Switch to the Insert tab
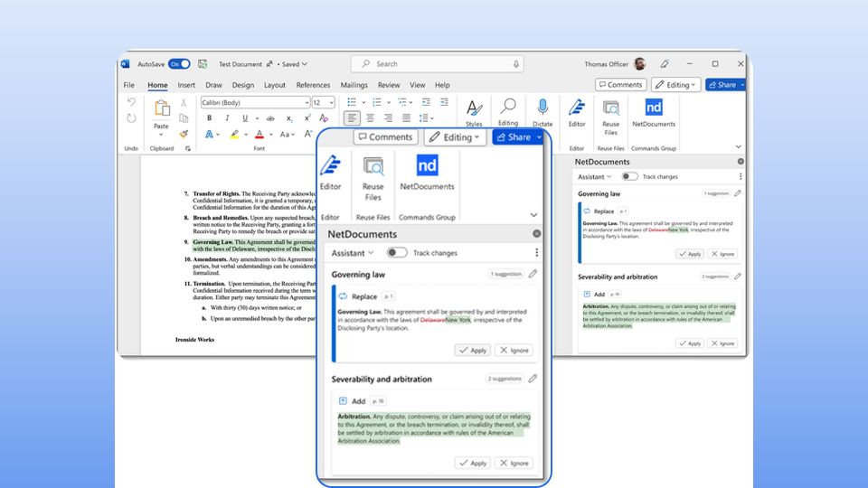This screenshot has width=868, height=488. [x=186, y=85]
